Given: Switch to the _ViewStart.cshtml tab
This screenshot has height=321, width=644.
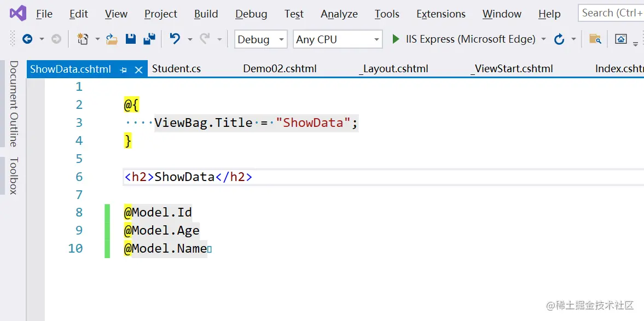Looking at the screenshot, I should pos(512,69).
